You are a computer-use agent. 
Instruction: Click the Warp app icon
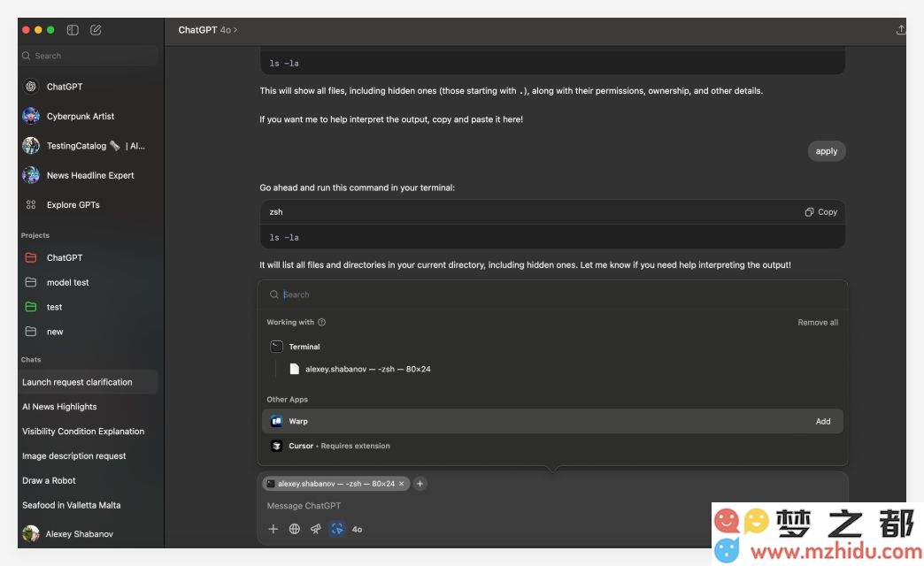click(276, 421)
